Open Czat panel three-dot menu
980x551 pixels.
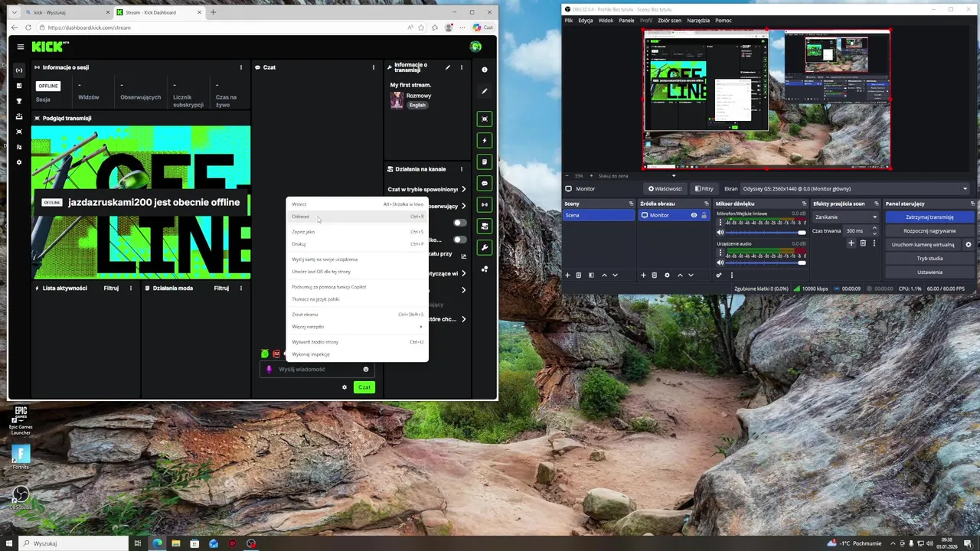click(x=374, y=67)
